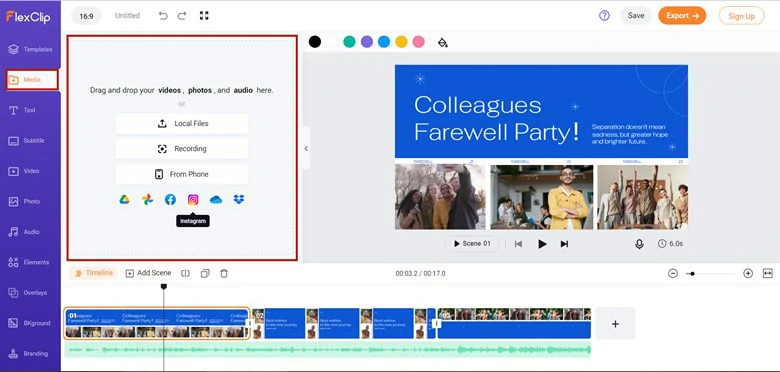780x372 pixels.
Task: Open the 6.0s scene duration setting
Action: 671,244
